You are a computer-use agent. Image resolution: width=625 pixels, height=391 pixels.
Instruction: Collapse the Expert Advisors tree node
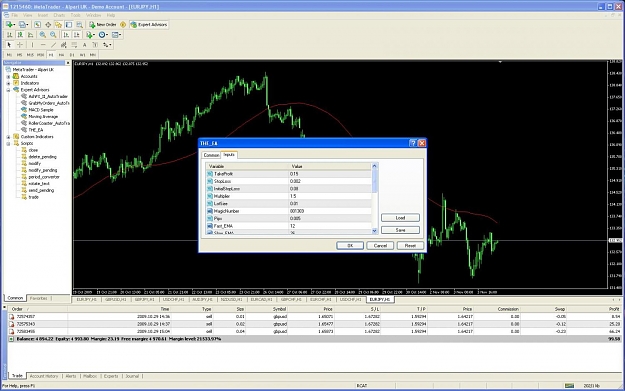coord(8,90)
